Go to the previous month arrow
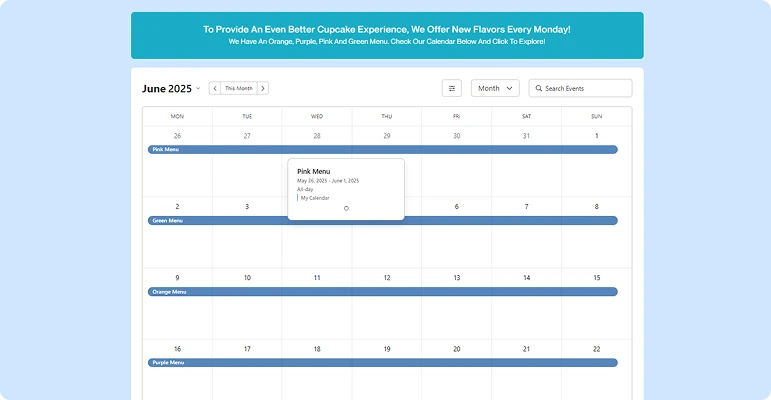 (215, 88)
